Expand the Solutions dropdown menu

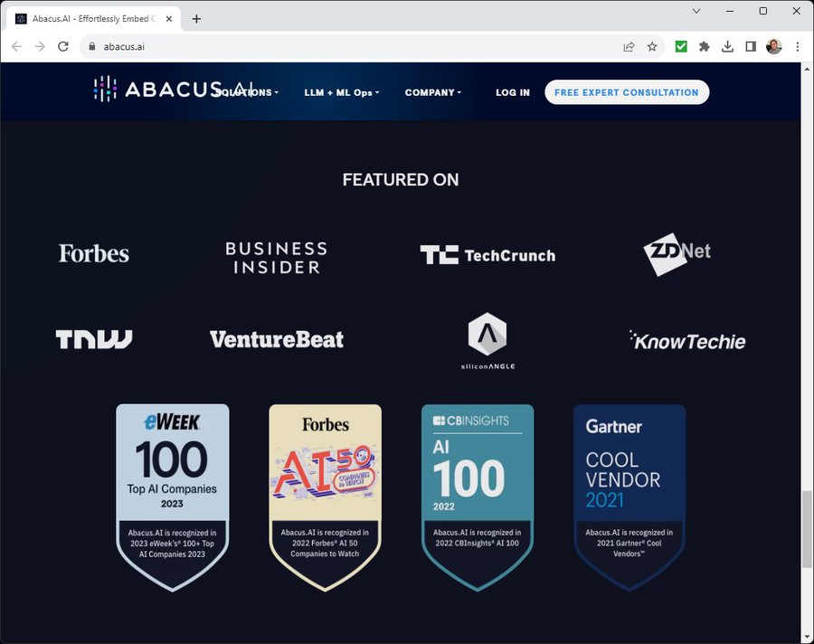247,92
